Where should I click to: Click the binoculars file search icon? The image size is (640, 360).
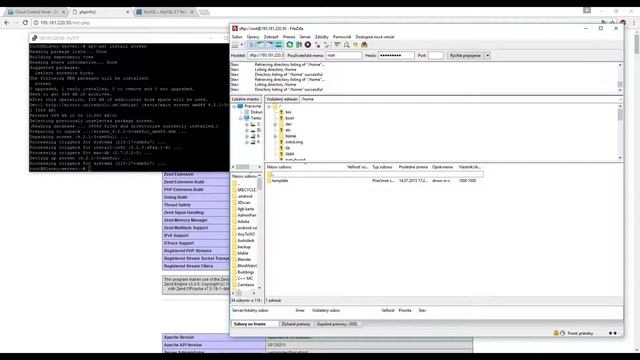pos(364,45)
